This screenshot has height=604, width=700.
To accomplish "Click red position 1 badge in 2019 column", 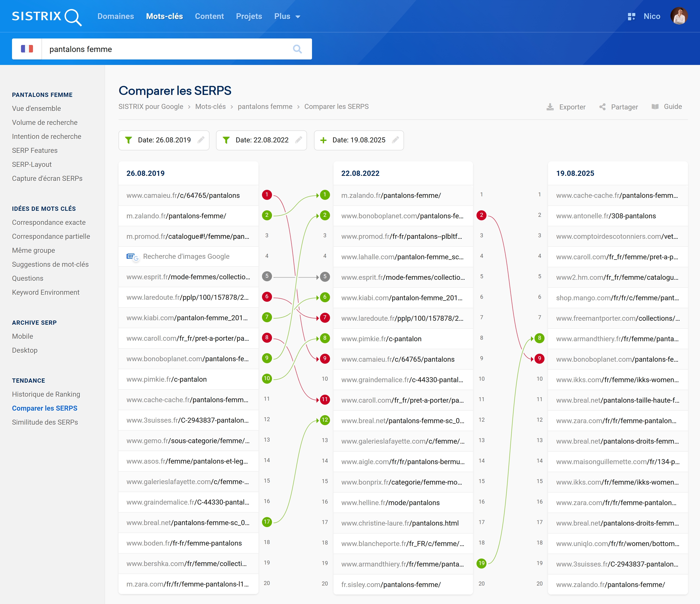I will (x=267, y=195).
